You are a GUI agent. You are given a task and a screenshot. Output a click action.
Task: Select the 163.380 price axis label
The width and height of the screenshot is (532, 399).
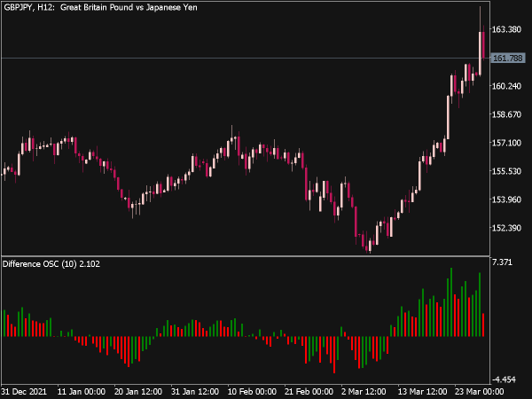coord(506,29)
